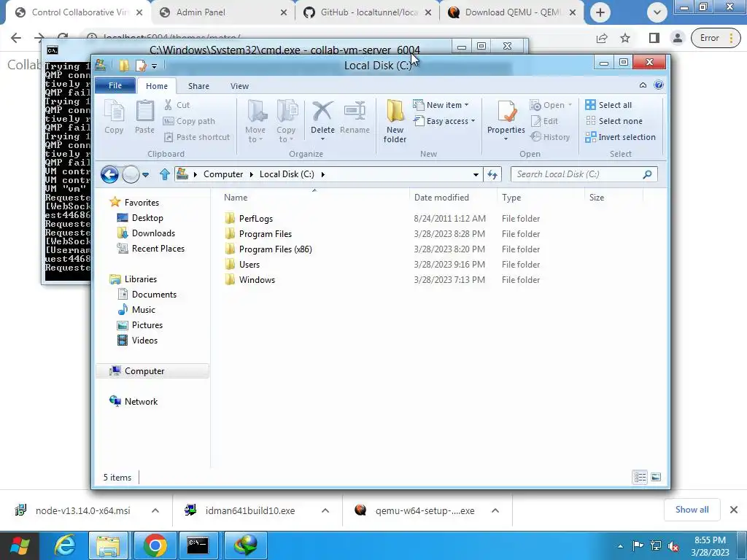Select the Users folder
The image size is (747, 560).
point(249,264)
